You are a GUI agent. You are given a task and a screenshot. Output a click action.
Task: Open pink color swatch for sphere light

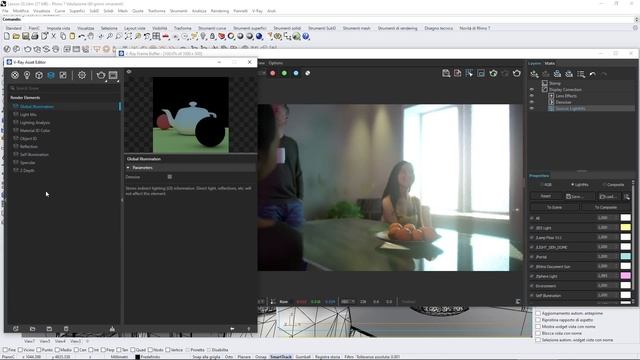[625, 276]
